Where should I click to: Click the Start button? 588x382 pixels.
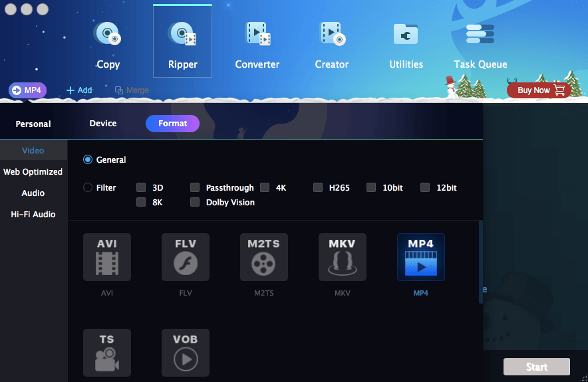click(x=537, y=367)
